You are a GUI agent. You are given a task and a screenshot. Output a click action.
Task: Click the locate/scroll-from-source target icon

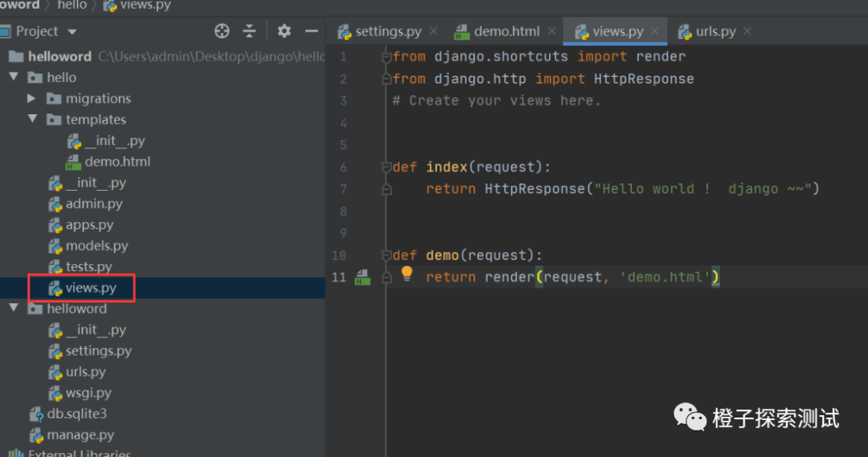222,31
